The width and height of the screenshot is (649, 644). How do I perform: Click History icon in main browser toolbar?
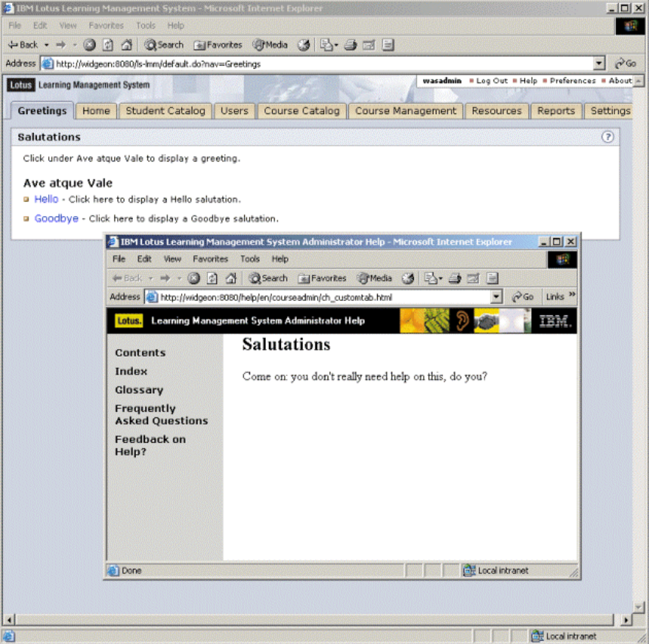[303, 45]
